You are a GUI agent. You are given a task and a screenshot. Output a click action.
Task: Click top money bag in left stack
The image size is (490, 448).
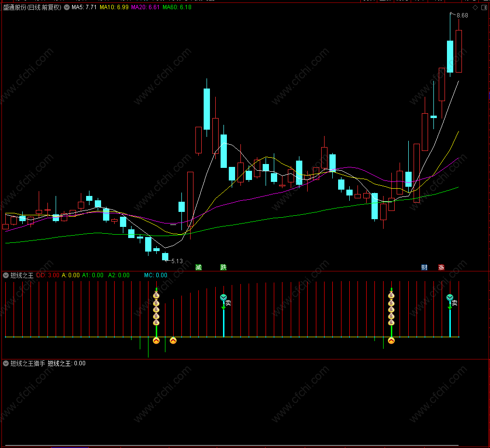tap(157, 296)
